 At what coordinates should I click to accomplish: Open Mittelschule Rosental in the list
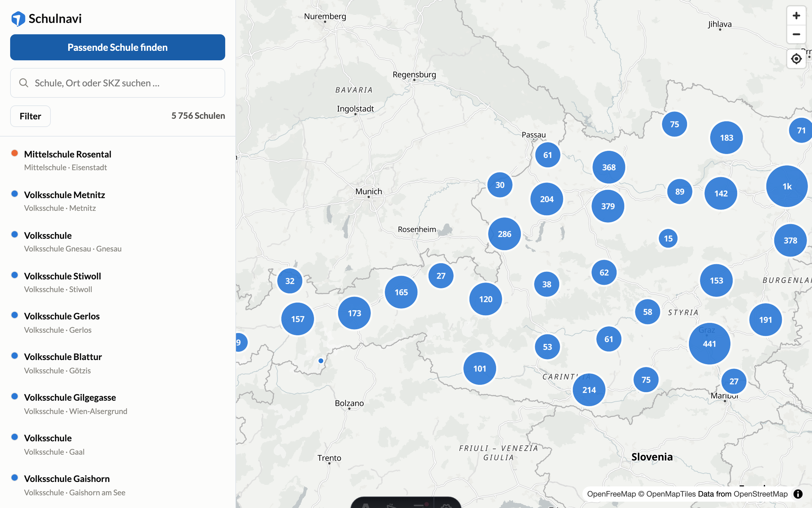117,160
